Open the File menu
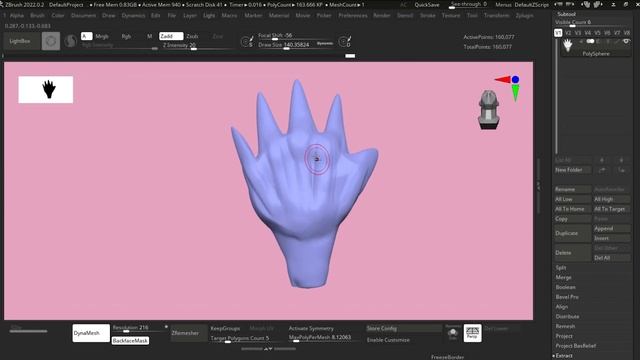The image size is (640, 360). point(172,16)
